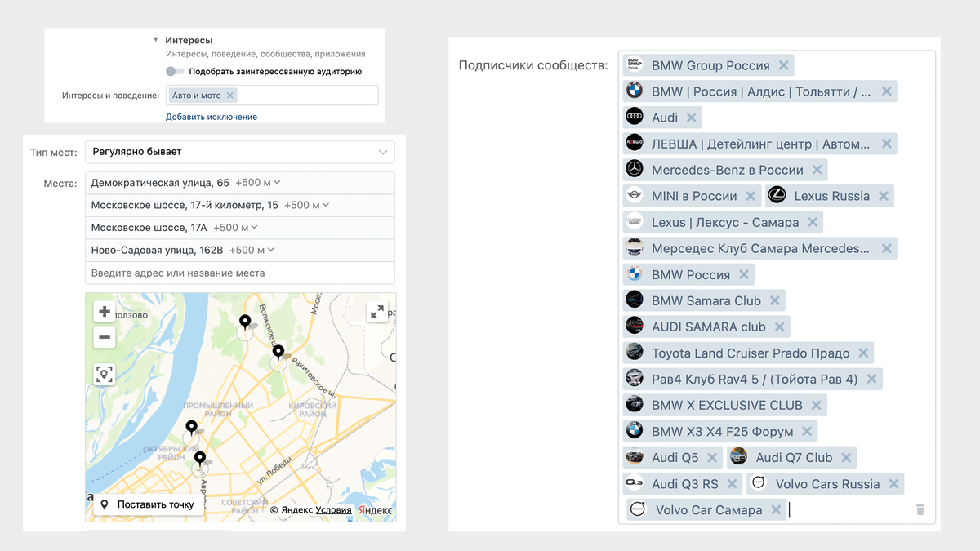Click Поставить точку button on map
The image size is (980, 551).
click(147, 504)
